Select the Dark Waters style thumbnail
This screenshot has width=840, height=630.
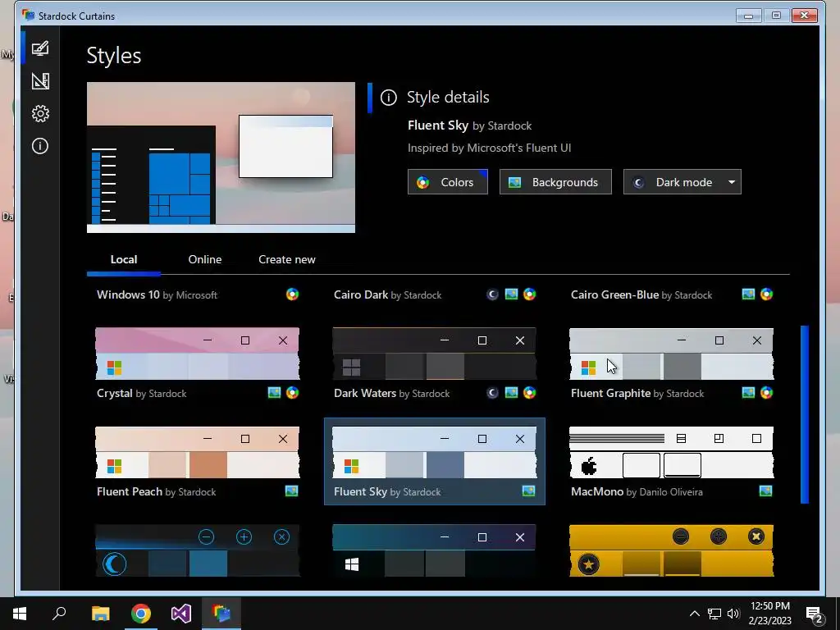[434, 354]
